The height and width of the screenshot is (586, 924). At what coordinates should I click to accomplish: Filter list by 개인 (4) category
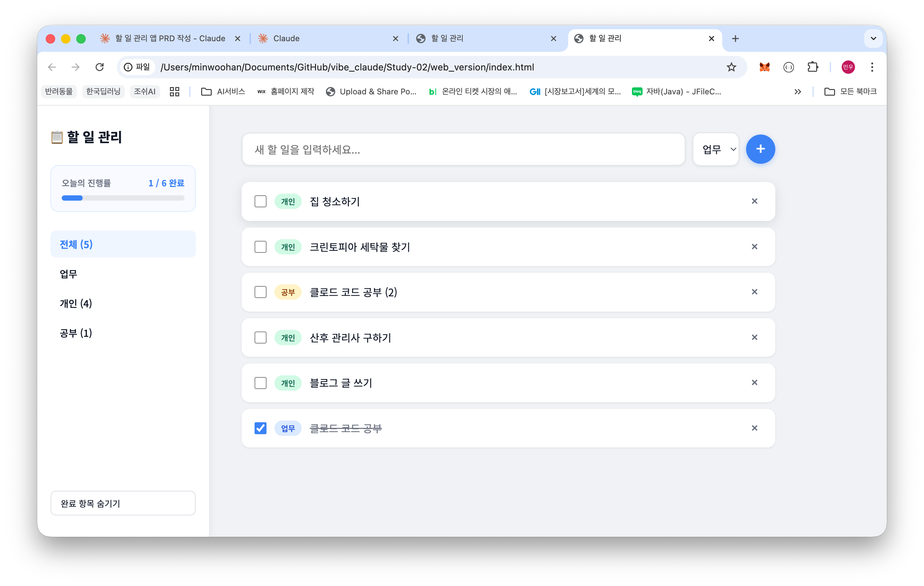tap(76, 303)
